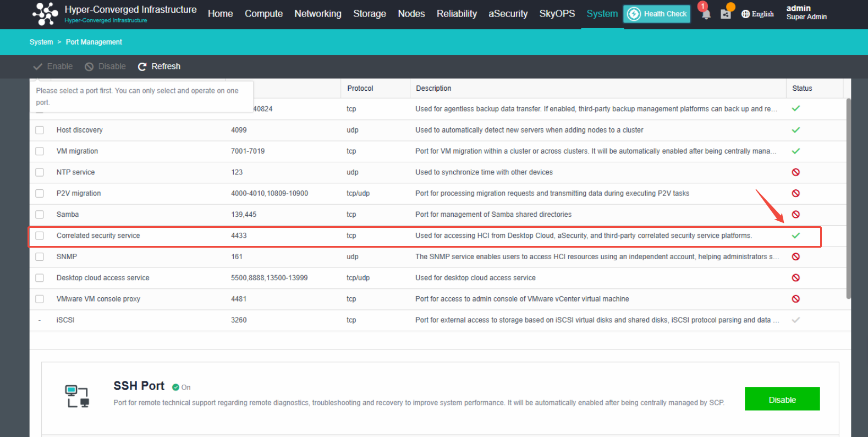Select the Host discovery checkbox

point(40,130)
